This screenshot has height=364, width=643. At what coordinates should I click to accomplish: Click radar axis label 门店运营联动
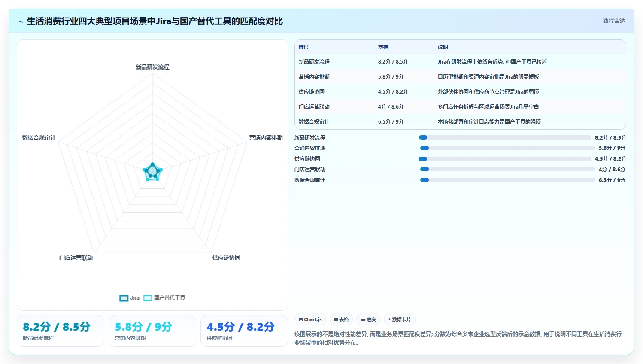tap(76, 258)
